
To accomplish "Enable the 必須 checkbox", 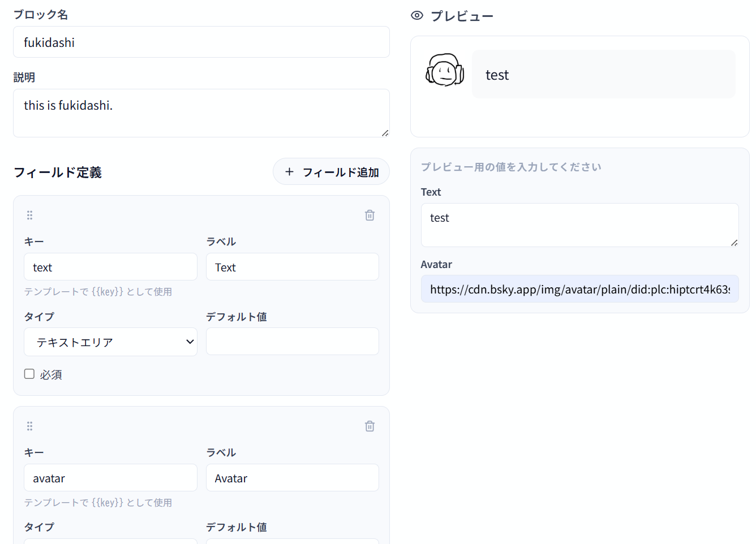I will coord(29,374).
